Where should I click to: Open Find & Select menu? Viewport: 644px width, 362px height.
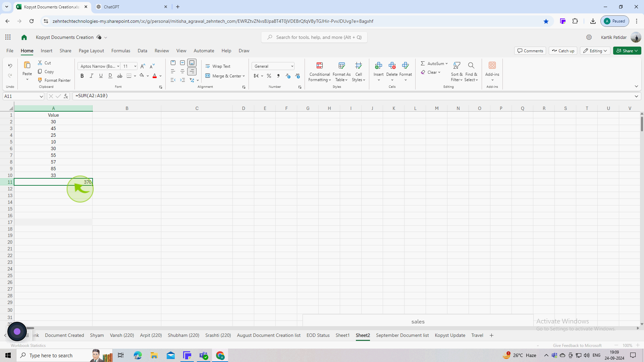click(471, 71)
